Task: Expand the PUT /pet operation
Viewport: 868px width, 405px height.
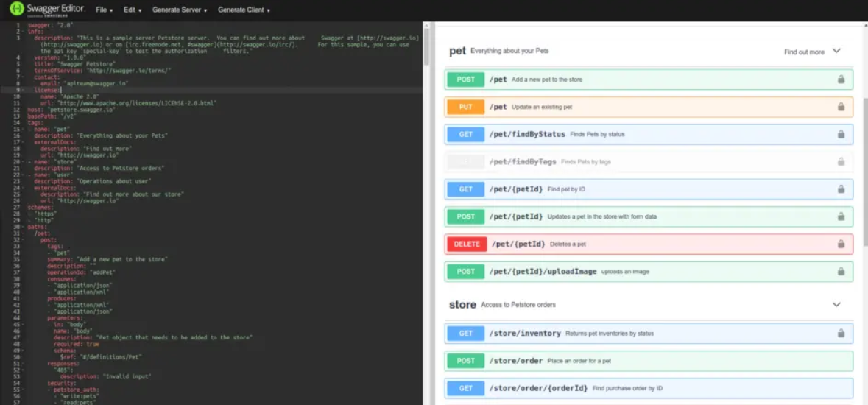Action: coord(649,107)
